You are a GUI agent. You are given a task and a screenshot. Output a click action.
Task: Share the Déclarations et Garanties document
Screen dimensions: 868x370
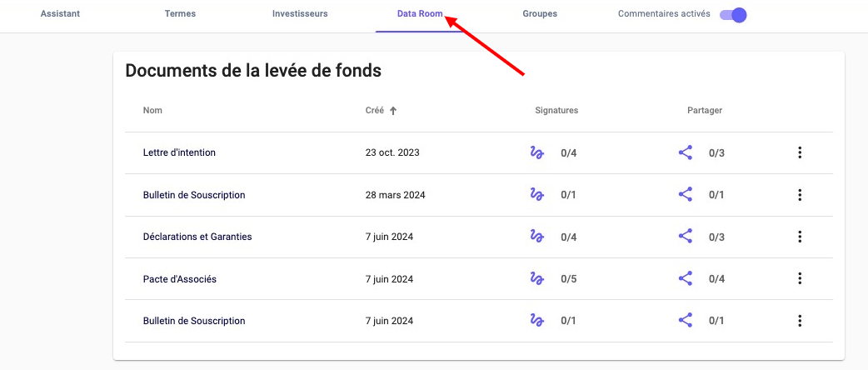tap(686, 237)
